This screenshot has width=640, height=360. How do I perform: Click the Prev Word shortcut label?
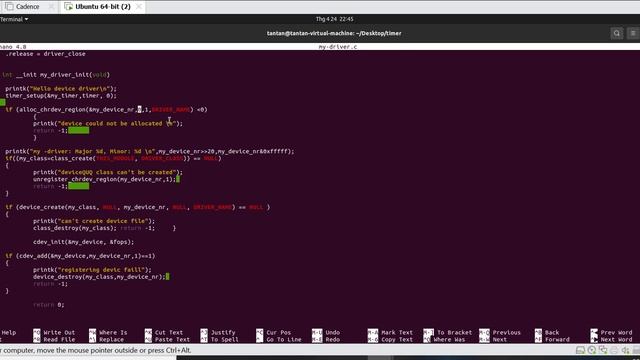tap(616, 333)
